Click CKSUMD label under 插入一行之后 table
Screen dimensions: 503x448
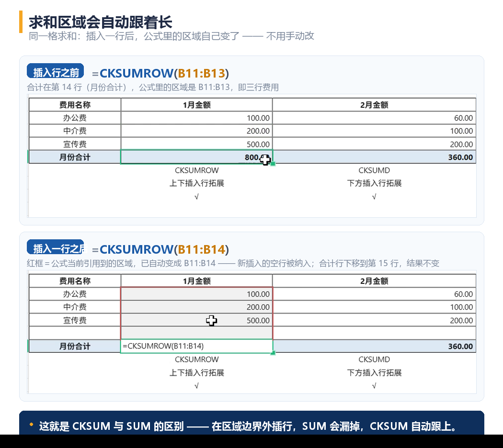374,359
